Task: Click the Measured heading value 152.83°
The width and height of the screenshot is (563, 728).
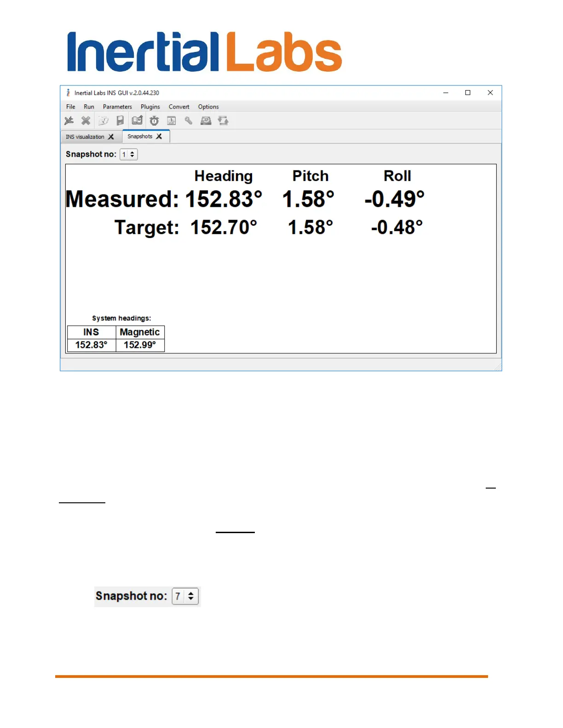Action: [224, 199]
